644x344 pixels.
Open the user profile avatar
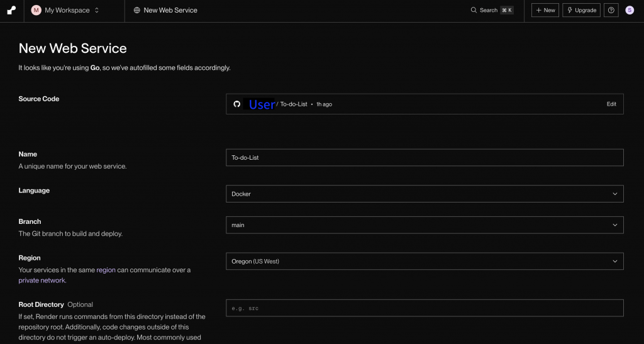630,10
